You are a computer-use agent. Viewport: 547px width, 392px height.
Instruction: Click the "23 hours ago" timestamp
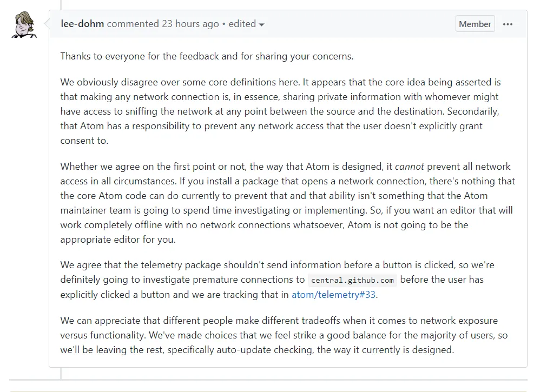190,24
